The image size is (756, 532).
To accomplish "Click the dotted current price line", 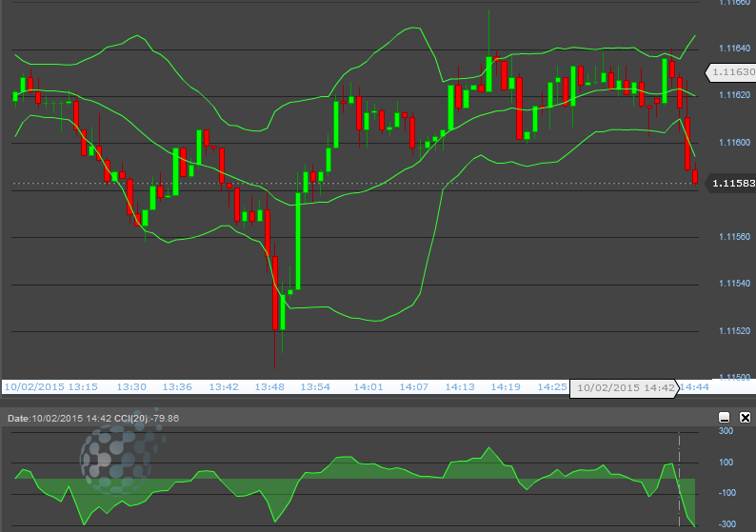I will click(355, 183).
